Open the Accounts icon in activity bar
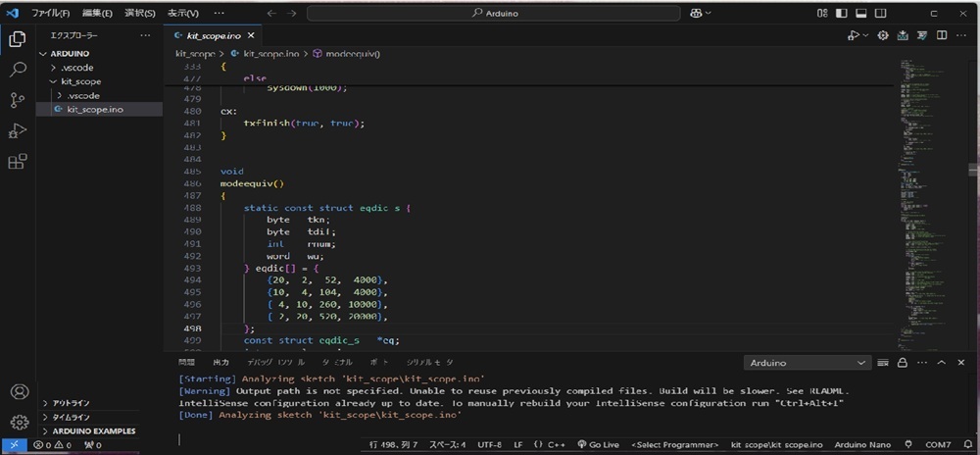The height and width of the screenshot is (455, 980). (x=19, y=392)
